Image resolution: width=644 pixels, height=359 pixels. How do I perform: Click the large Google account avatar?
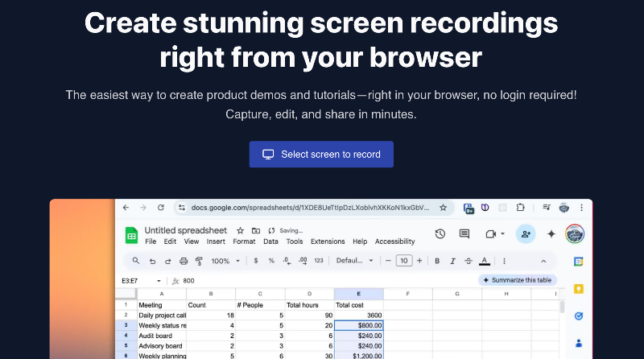(x=575, y=234)
